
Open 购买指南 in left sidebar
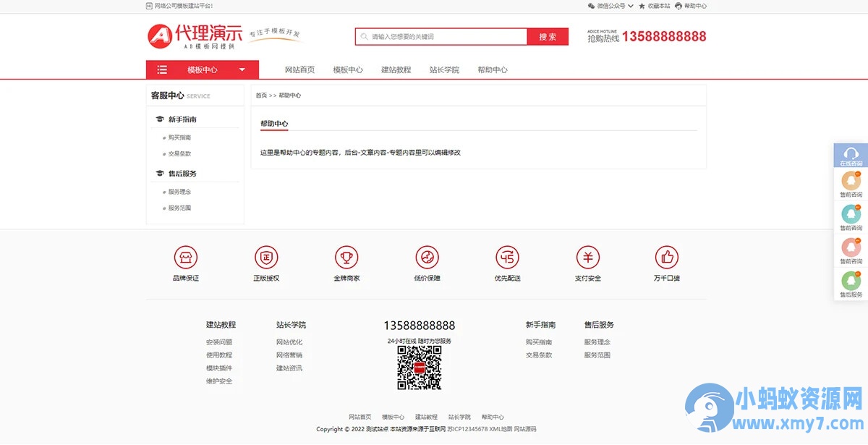pyautogui.click(x=179, y=137)
